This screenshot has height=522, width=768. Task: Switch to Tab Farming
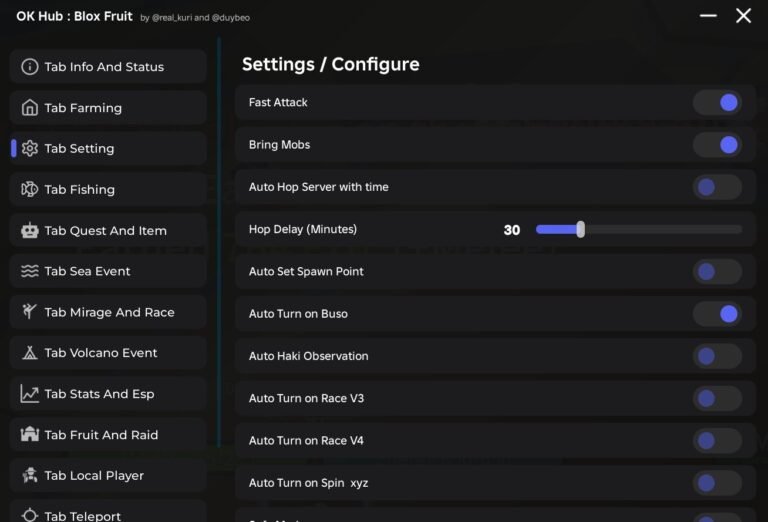point(108,108)
